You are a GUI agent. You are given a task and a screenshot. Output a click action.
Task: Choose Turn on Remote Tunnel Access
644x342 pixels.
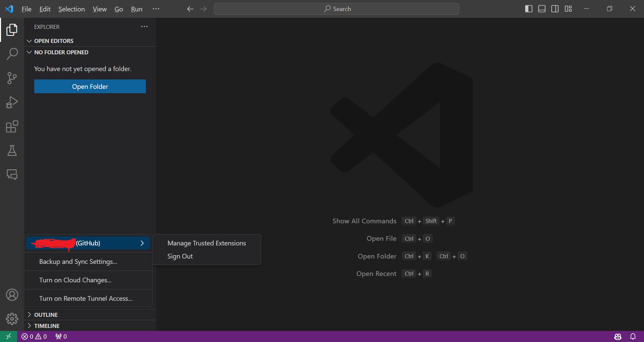coord(88,298)
